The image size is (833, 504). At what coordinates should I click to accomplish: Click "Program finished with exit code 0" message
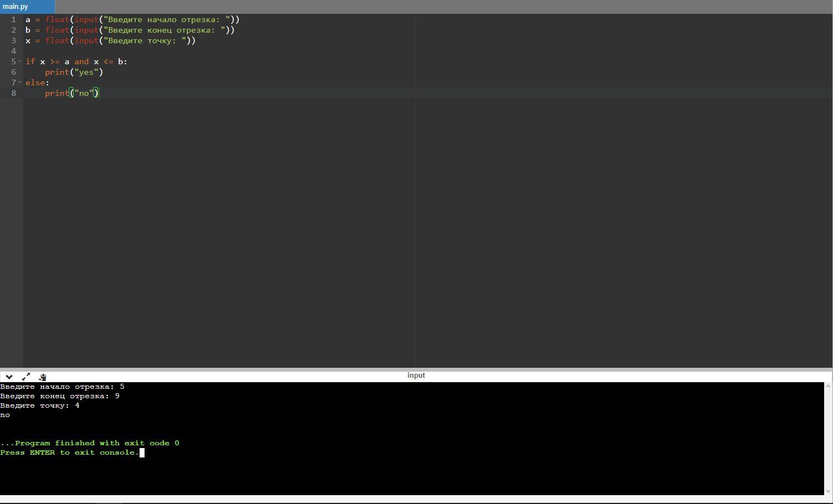click(x=90, y=443)
